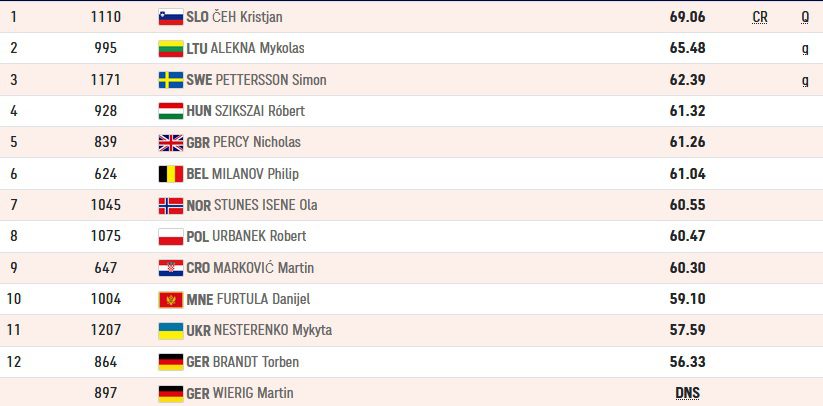Click the Sweden flag next to PETTERSSON
This screenshot has height=406, width=823.
(x=171, y=80)
